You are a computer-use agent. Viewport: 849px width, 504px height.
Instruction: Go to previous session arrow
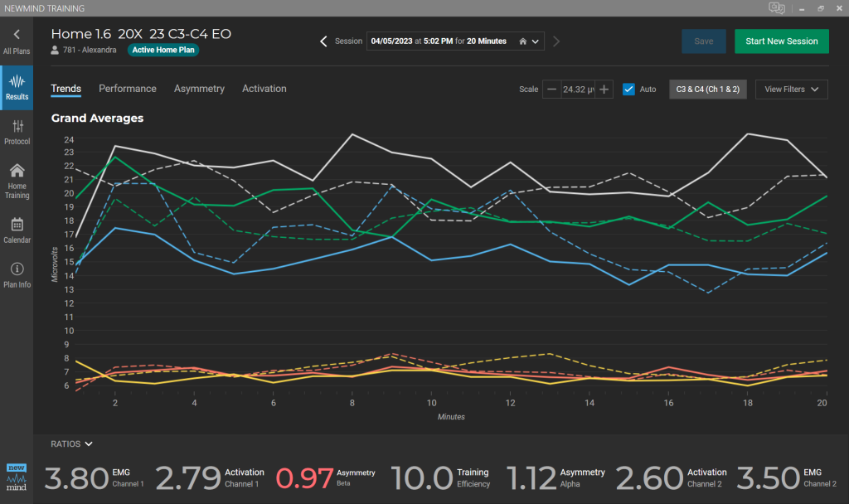[324, 41]
